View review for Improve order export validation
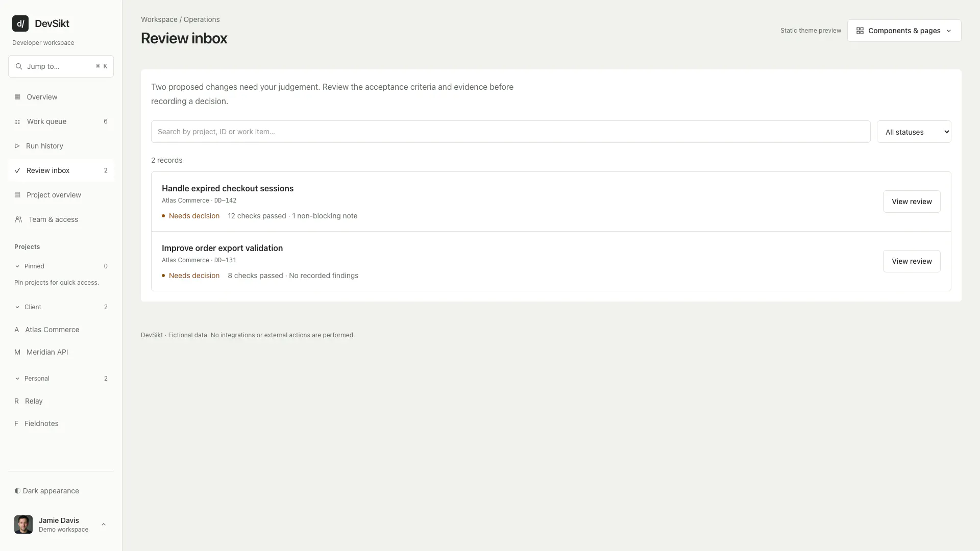The height and width of the screenshot is (551, 980). 912,261
